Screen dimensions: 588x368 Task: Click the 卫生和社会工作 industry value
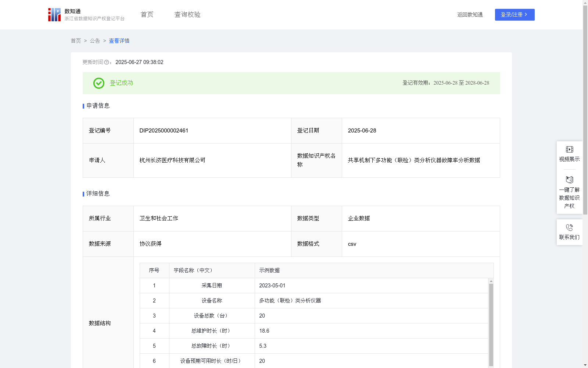(x=159, y=219)
